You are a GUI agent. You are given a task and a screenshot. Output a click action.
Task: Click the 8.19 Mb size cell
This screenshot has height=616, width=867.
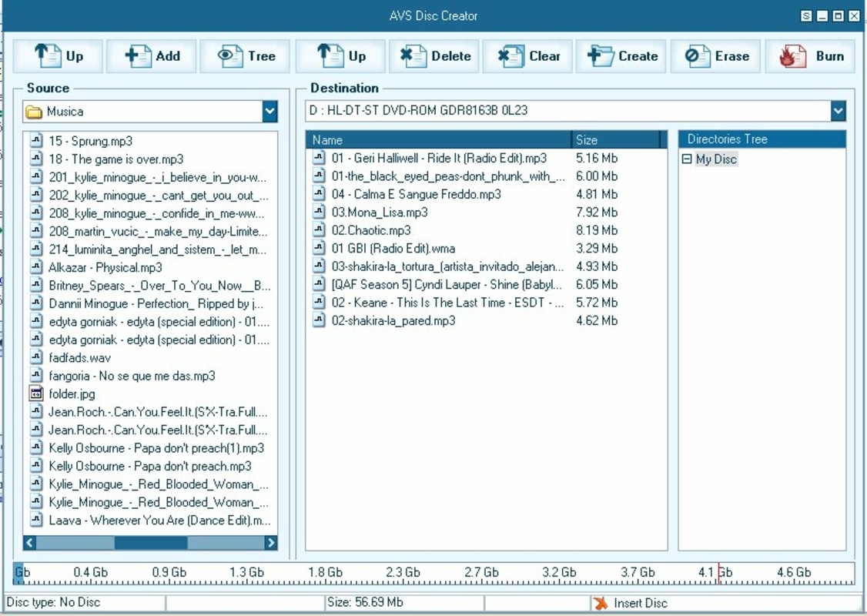(x=597, y=230)
